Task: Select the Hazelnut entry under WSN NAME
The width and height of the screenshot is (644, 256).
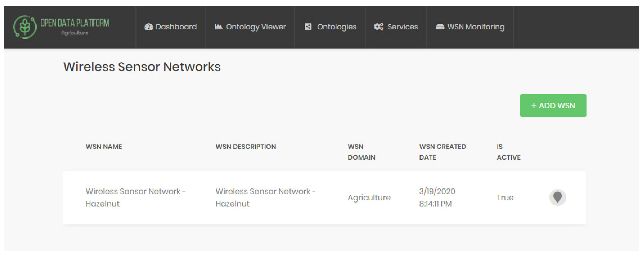Action: point(135,197)
